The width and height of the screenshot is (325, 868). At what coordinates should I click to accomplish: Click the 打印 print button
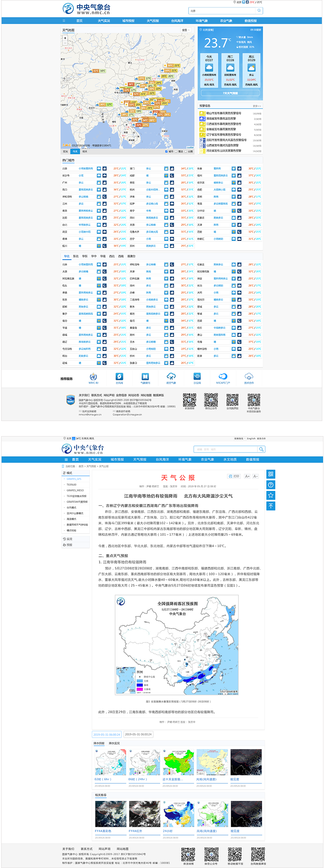pyautogui.click(x=234, y=476)
